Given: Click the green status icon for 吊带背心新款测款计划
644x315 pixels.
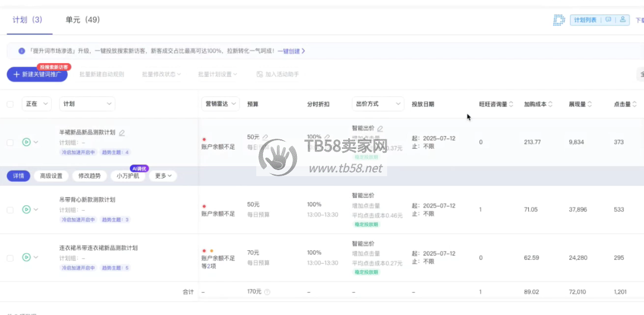Looking at the screenshot, I should tap(26, 210).
